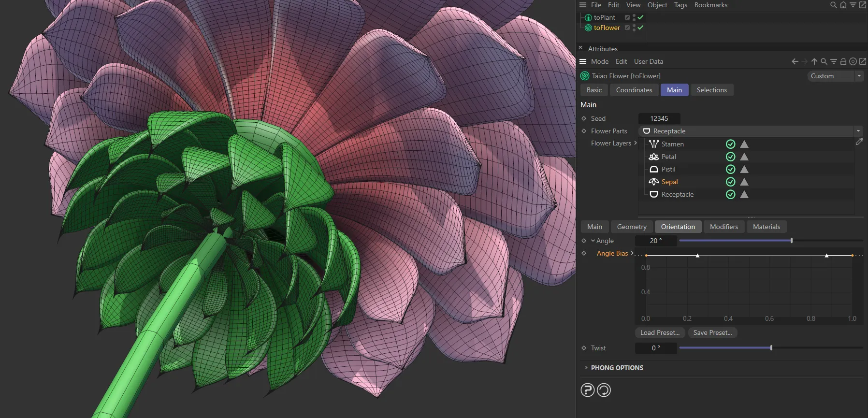The width and height of the screenshot is (868, 418).
Task: Open the Object Manager hamburger menu
Action: point(583,5)
